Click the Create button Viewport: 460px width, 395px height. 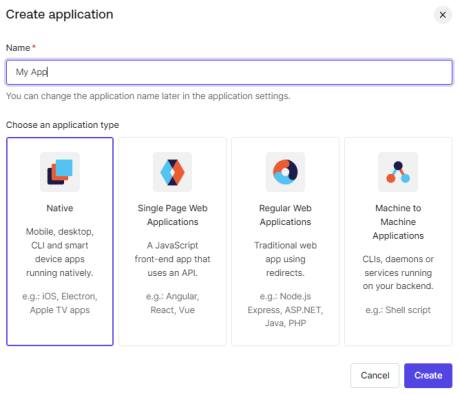click(428, 375)
